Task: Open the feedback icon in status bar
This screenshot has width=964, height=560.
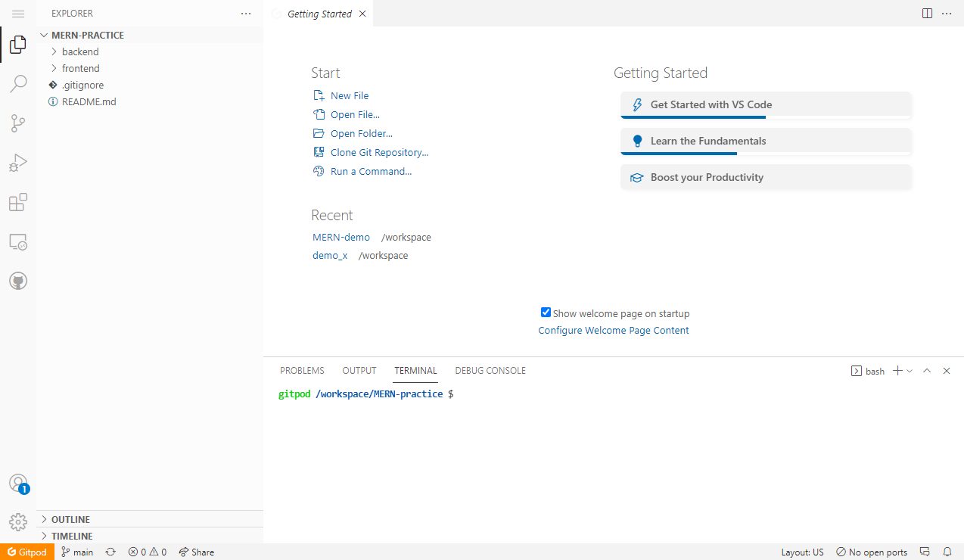Action: (x=924, y=552)
